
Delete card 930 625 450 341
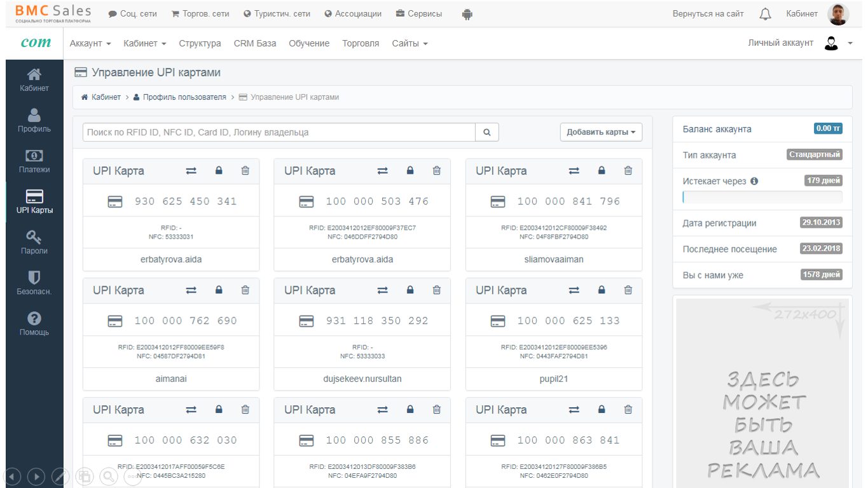[245, 171]
